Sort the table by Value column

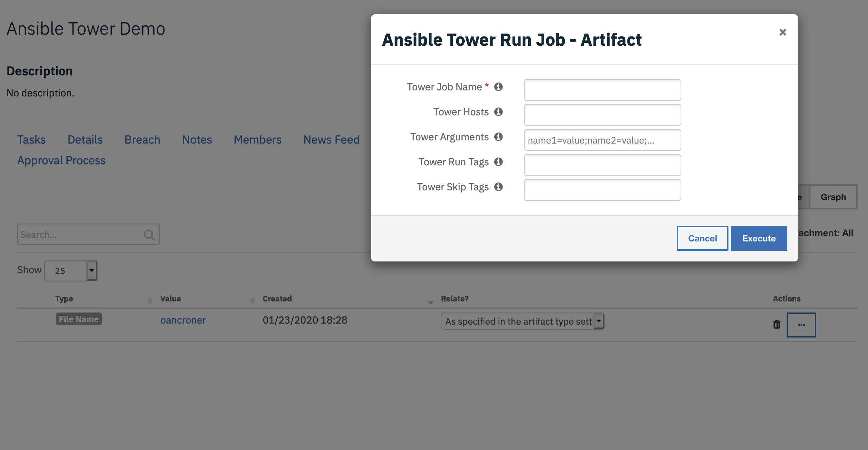[x=171, y=299]
